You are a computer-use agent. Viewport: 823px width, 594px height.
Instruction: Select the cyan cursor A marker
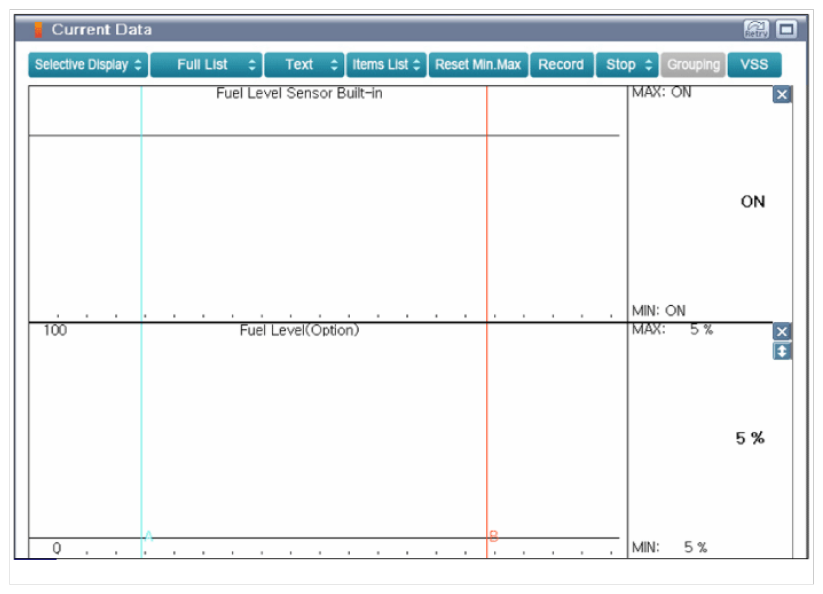pyautogui.click(x=148, y=537)
